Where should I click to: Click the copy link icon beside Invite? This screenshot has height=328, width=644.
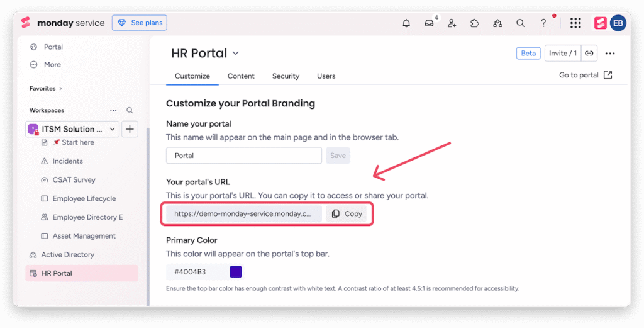click(x=589, y=53)
